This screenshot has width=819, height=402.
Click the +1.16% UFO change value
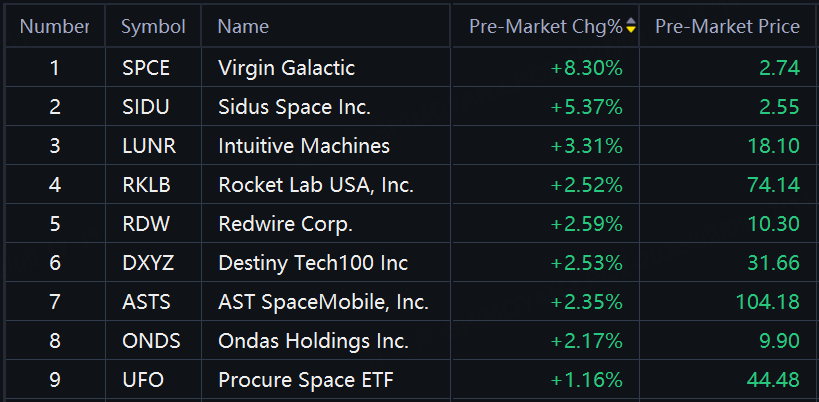tap(587, 380)
